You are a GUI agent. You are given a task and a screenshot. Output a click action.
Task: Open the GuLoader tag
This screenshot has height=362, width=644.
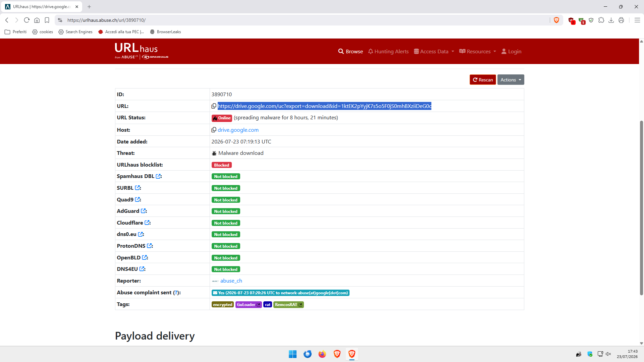click(249, 305)
